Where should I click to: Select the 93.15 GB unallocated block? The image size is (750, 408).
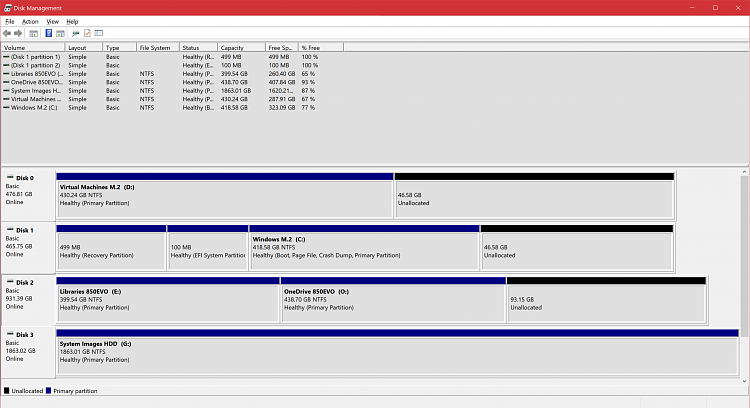607,300
